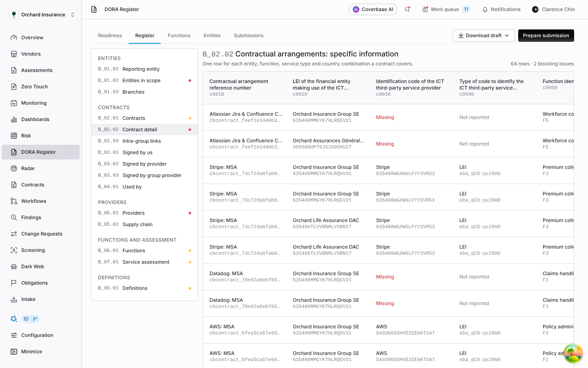Switch to the Functions tab
588x368 pixels.
pos(179,36)
